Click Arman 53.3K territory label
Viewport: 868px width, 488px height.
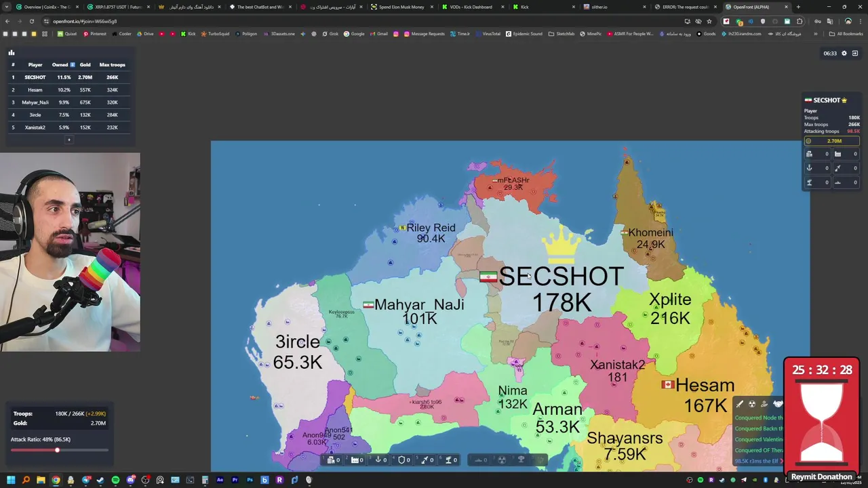[x=557, y=418]
